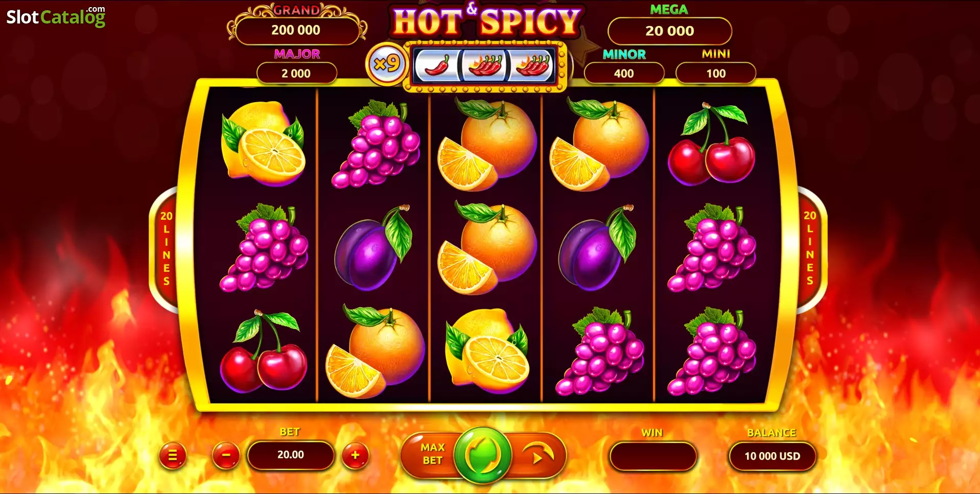
Task: Click the Minor jackpot 400 panel
Action: point(624,73)
